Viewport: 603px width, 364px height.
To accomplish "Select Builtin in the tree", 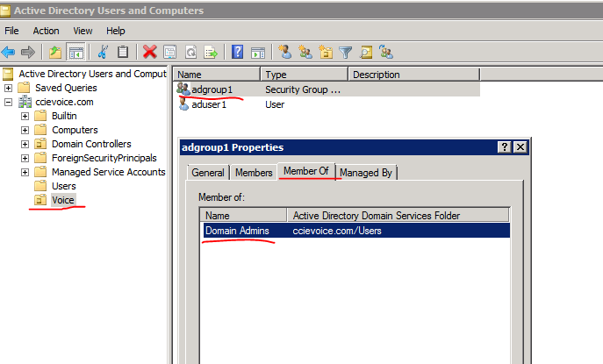I will tap(64, 116).
